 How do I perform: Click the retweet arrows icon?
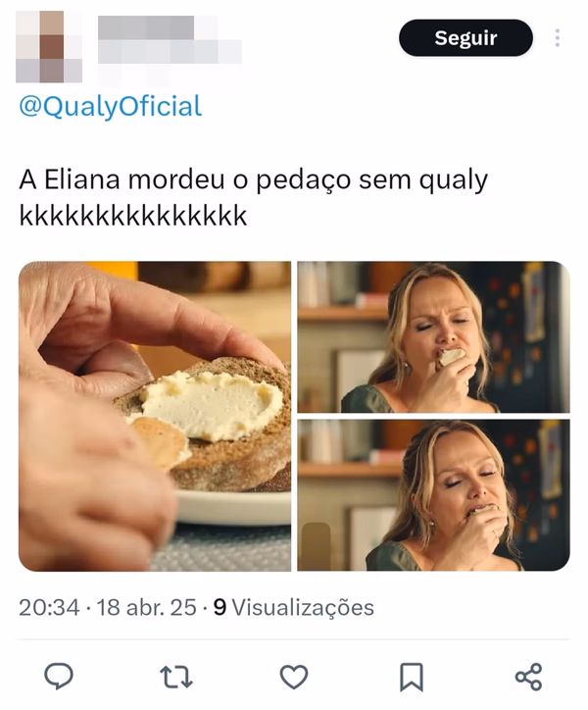[176, 677]
